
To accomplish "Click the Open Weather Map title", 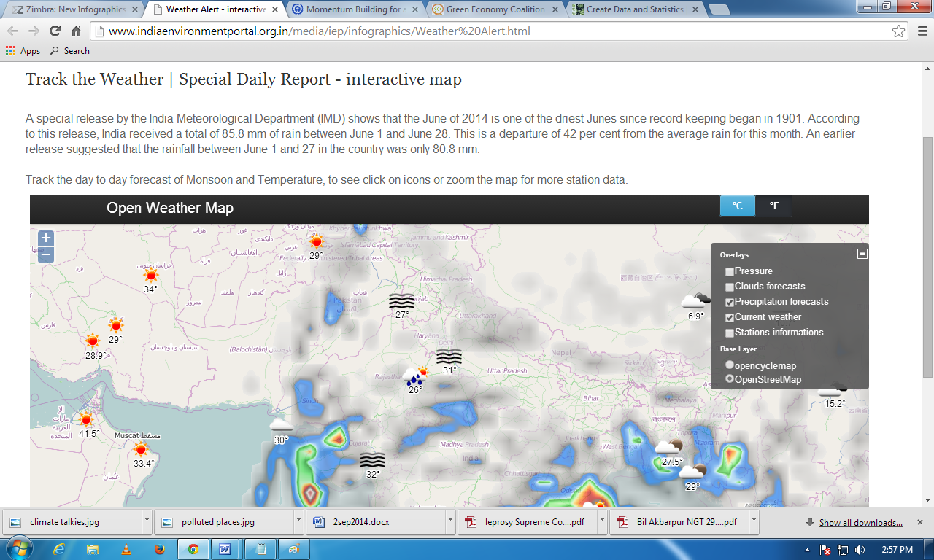I will point(170,208).
